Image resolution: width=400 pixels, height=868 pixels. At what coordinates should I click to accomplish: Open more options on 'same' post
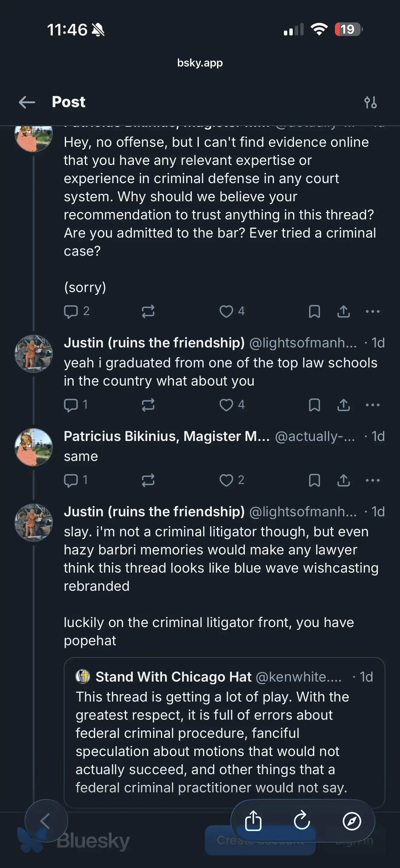pyautogui.click(x=372, y=480)
